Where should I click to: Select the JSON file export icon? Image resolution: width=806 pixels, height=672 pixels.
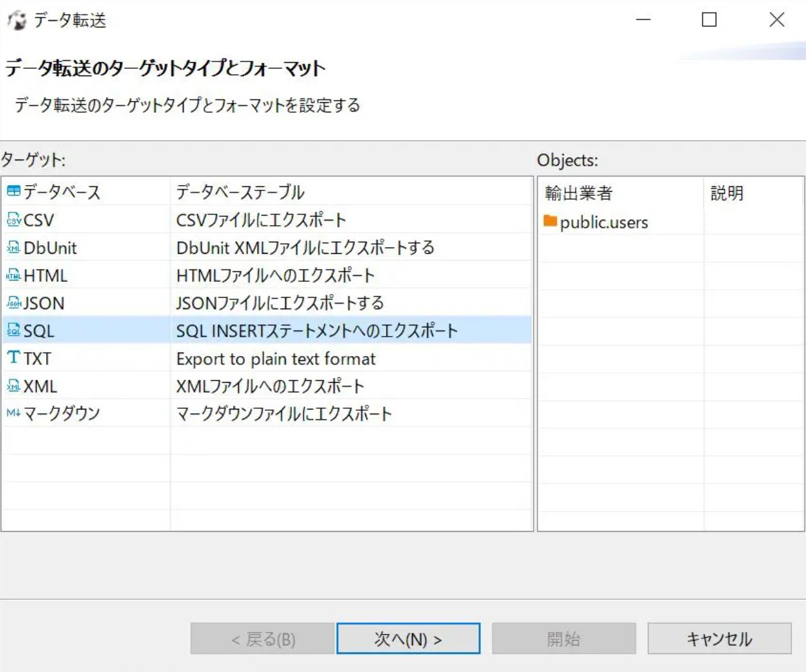14,303
